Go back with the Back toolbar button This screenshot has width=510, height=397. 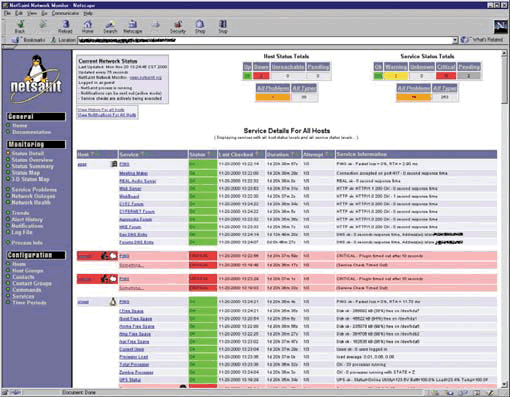(20, 26)
